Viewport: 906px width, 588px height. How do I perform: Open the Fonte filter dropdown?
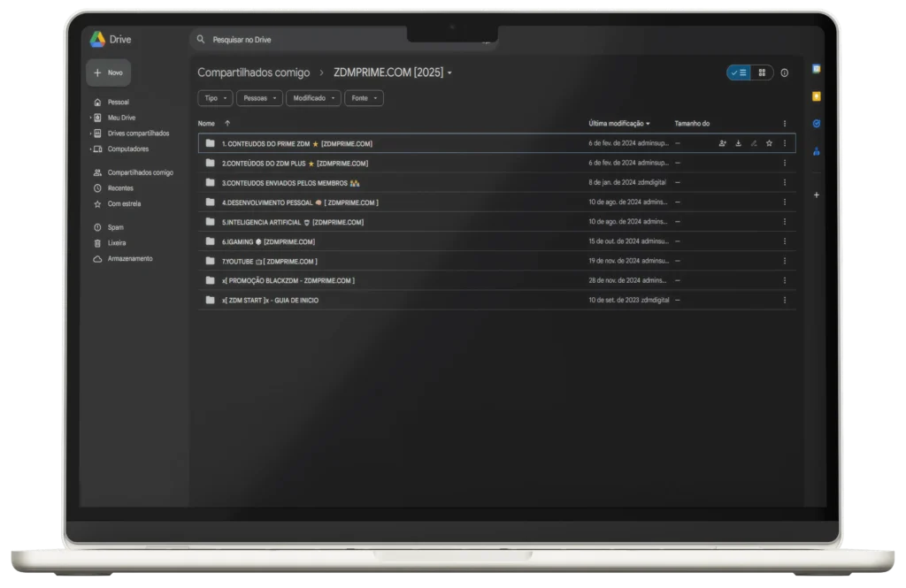click(x=364, y=98)
